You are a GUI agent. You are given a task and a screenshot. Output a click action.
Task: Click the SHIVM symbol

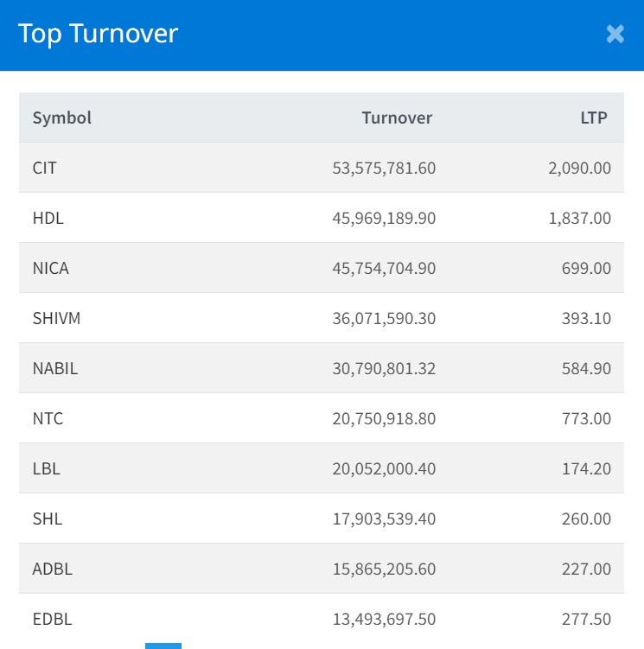pyautogui.click(x=56, y=318)
